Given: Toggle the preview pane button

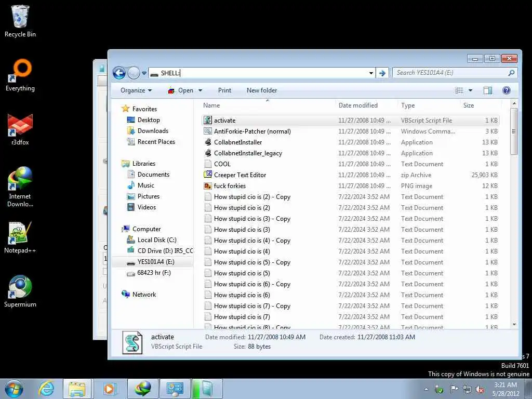Looking at the screenshot, I should click(487, 90).
